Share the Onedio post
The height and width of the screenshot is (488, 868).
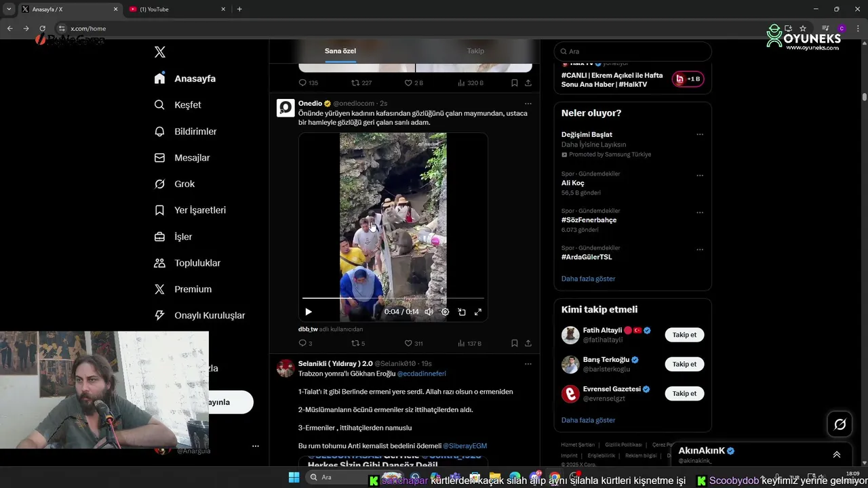pos(528,344)
